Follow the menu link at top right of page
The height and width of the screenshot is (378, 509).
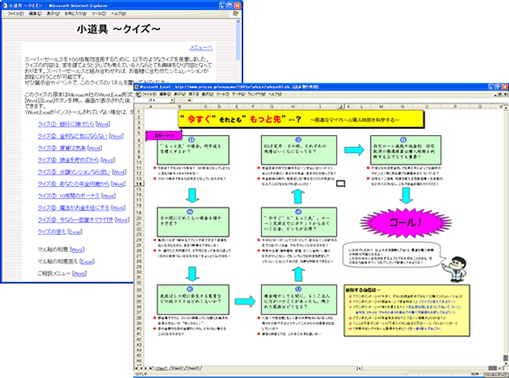[201, 48]
